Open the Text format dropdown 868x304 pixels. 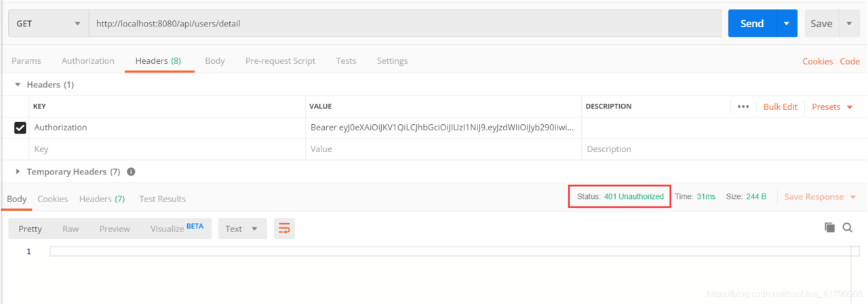click(x=241, y=229)
